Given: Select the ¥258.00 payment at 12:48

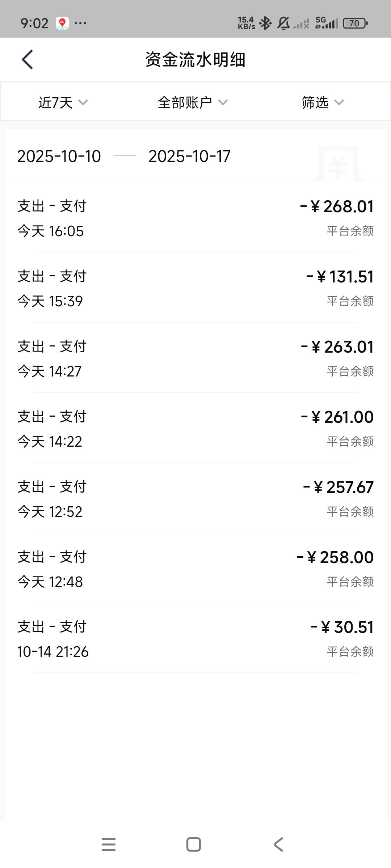Looking at the screenshot, I should 195,569.
